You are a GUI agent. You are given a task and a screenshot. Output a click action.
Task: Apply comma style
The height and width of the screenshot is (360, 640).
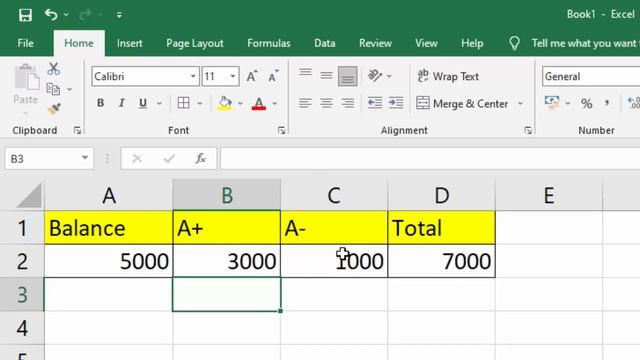[607, 103]
